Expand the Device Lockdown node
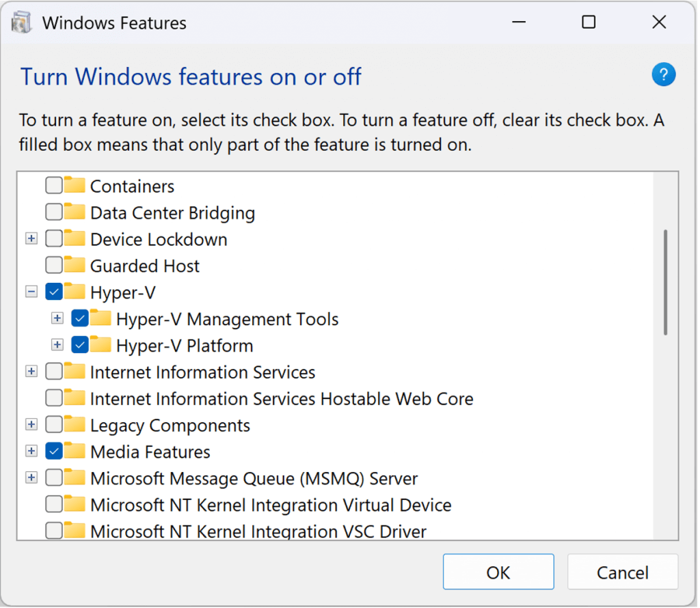Viewport: 700px width, 608px height. point(31,239)
